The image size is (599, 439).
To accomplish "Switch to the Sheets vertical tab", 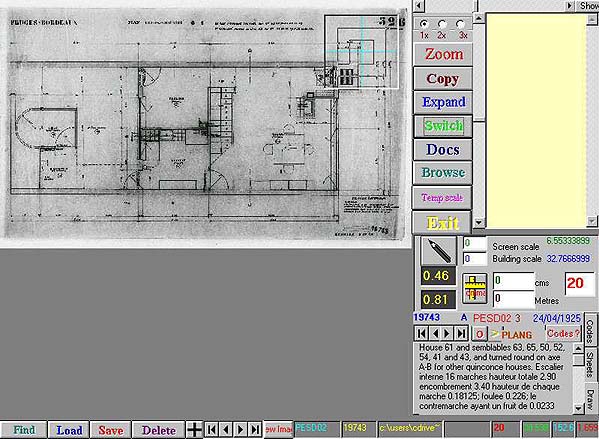I will 590,364.
